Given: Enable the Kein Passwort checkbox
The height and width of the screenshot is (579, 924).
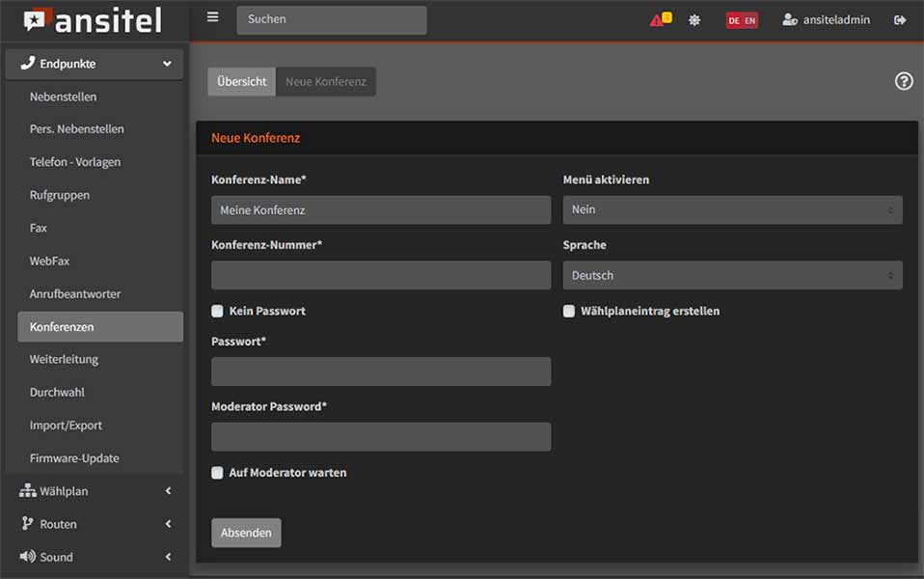Looking at the screenshot, I should [x=217, y=311].
